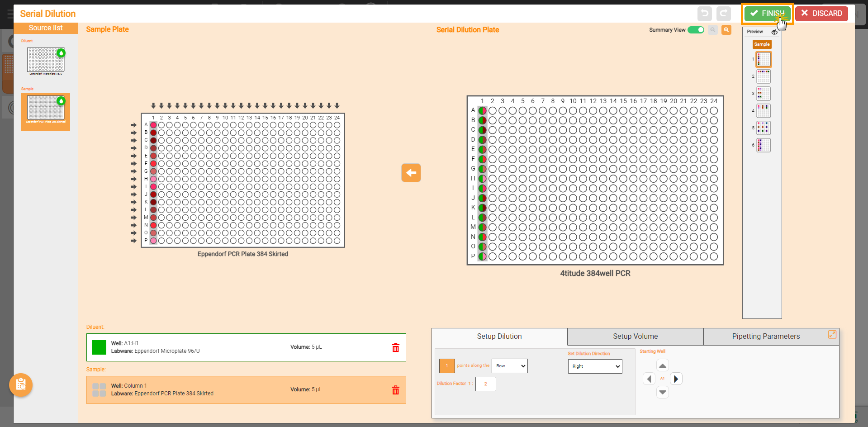Open the points along Row dropdown
The height and width of the screenshot is (427, 868).
509,366
